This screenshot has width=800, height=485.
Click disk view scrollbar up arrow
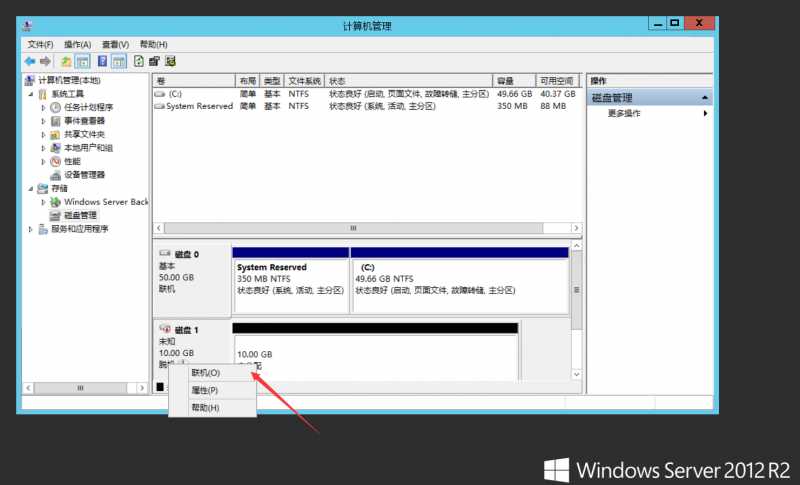pyautogui.click(x=577, y=246)
